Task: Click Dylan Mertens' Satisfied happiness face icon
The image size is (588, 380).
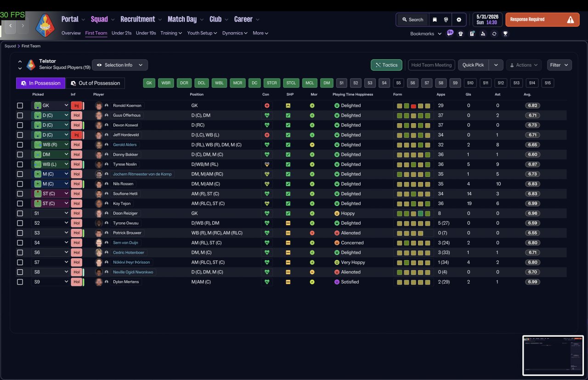Action: [337, 282]
